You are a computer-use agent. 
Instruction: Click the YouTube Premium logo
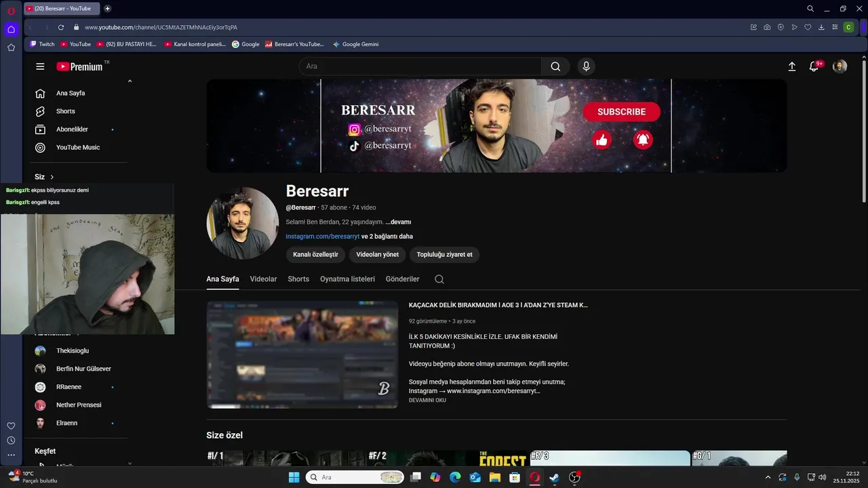(x=79, y=66)
